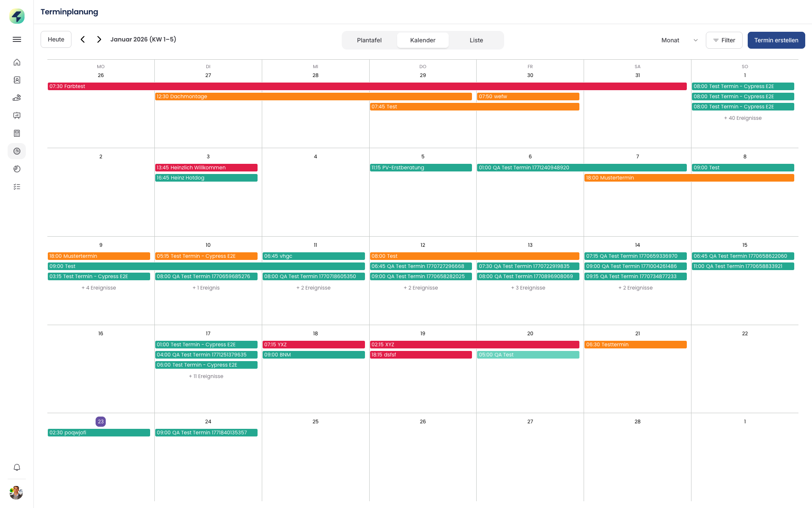Go to previous month with left chevron

click(x=83, y=39)
